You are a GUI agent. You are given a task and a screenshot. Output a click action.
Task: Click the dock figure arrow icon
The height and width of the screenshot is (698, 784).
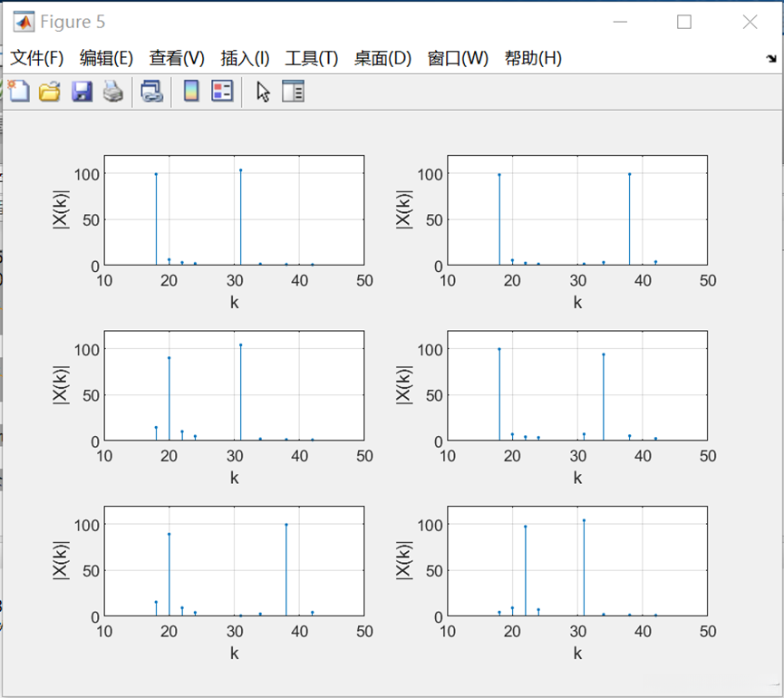coord(771,59)
